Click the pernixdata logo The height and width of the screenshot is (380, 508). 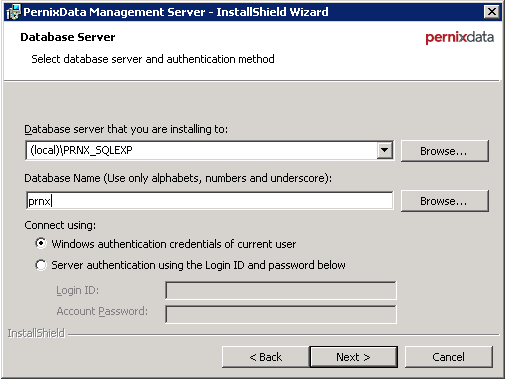click(x=460, y=37)
